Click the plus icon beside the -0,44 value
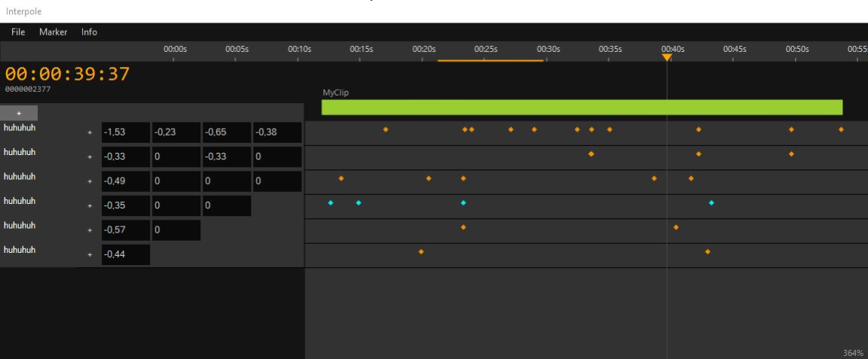The image size is (868, 359). [x=90, y=255]
